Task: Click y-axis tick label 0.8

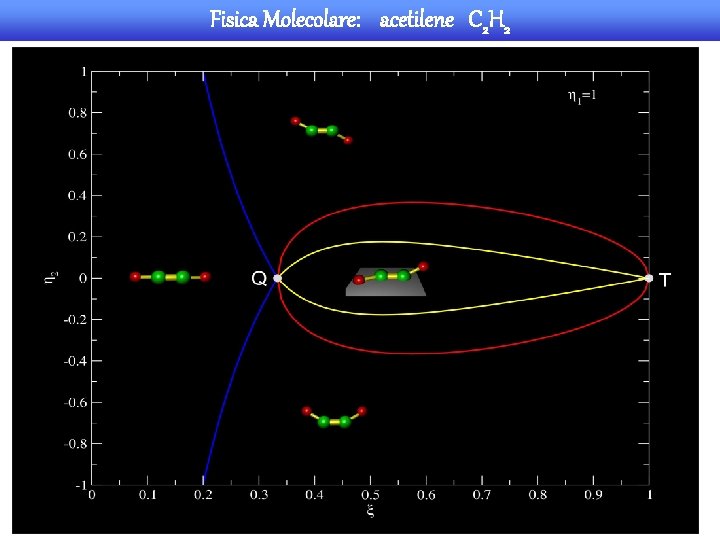Action: pos(78,113)
